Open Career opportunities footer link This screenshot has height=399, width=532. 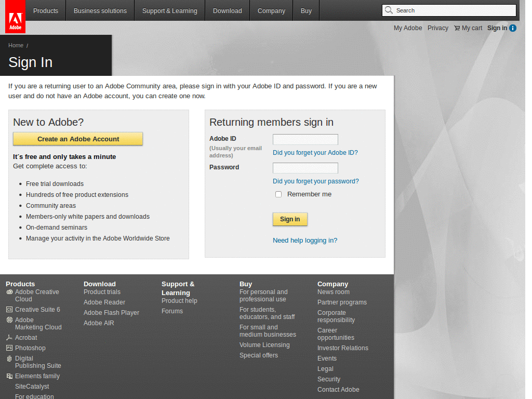336,334
